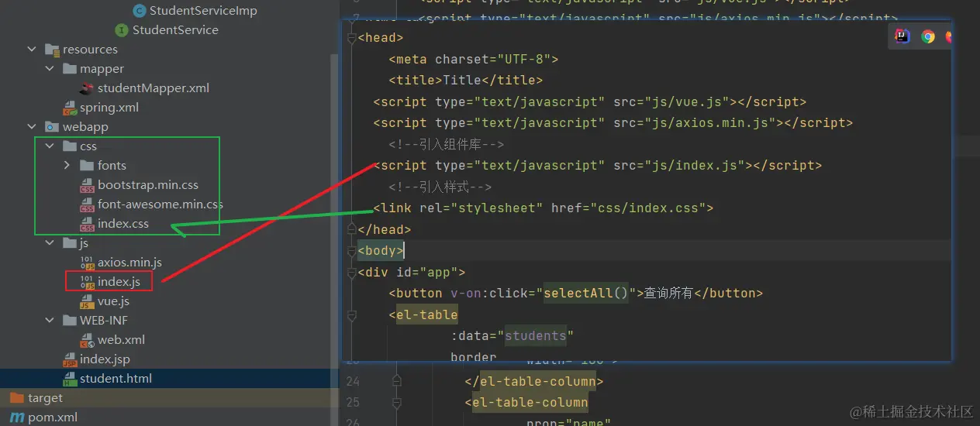Fold the <head> block with gutter marker
Viewport: 980px width, 426px height.
[x=352, y=37]
